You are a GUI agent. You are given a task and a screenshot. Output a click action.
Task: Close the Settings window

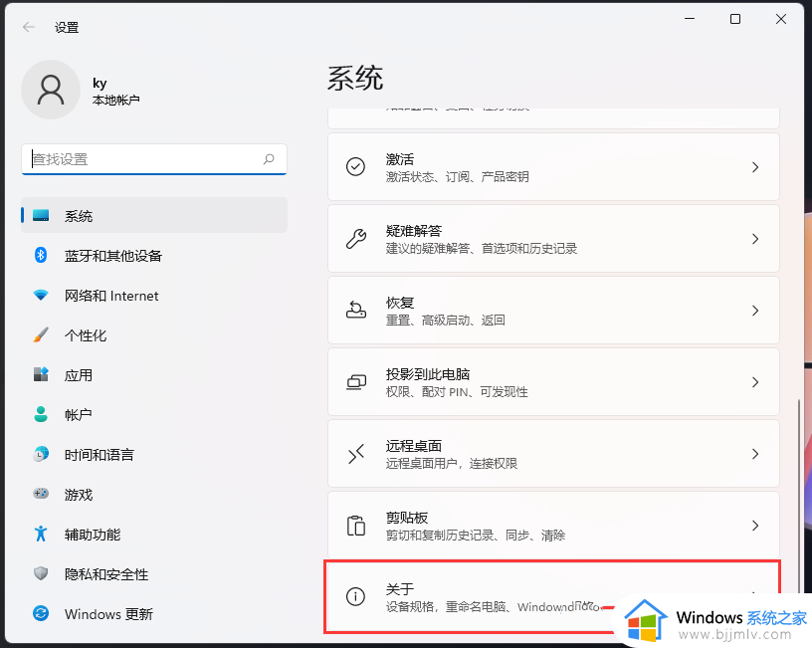[781, 19]
